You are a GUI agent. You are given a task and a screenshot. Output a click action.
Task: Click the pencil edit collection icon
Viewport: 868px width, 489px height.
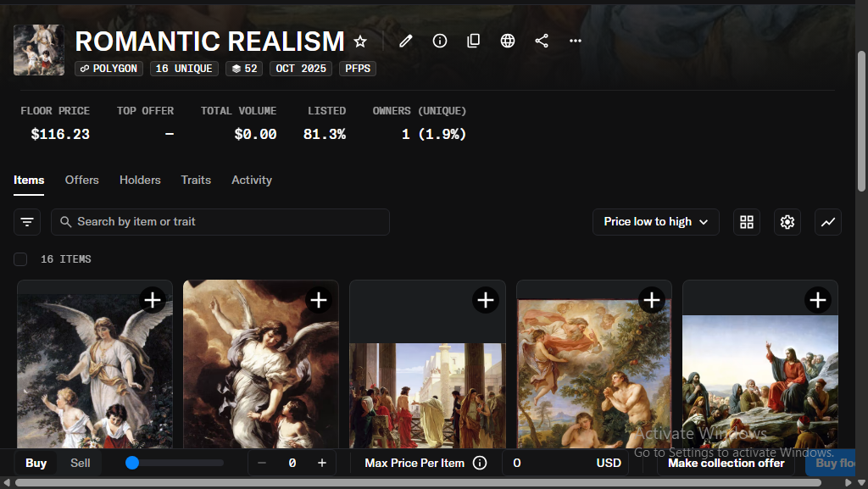(406, 41)
